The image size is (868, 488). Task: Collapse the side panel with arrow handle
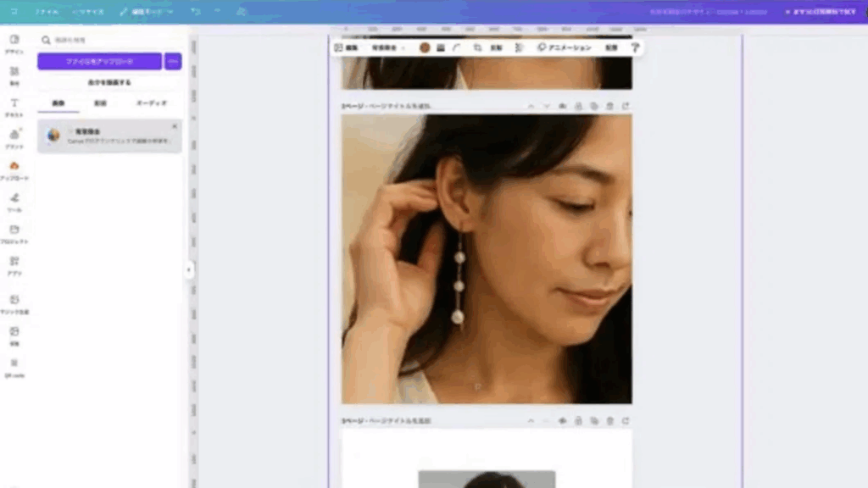pos(189,270)
